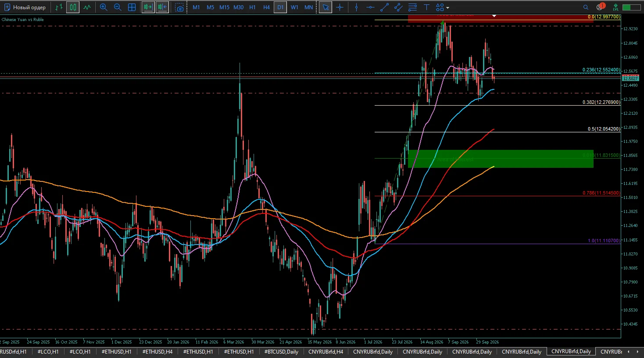This screenshot has height=358, width=644.
Task: Expand the shapes objects dropdown arrow
Action: click(x=447, y=7)
